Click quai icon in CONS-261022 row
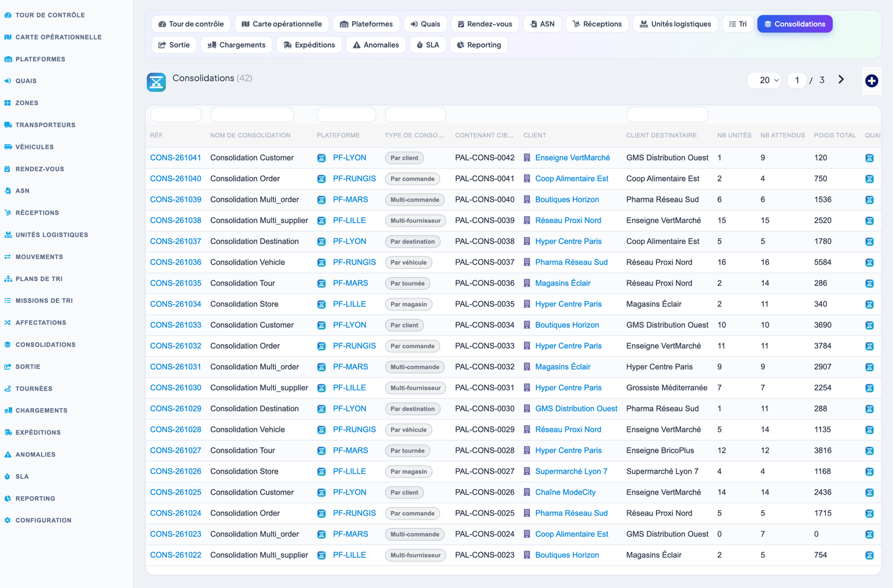The height and width of the screenshot is (588, 893). (870, 555)
